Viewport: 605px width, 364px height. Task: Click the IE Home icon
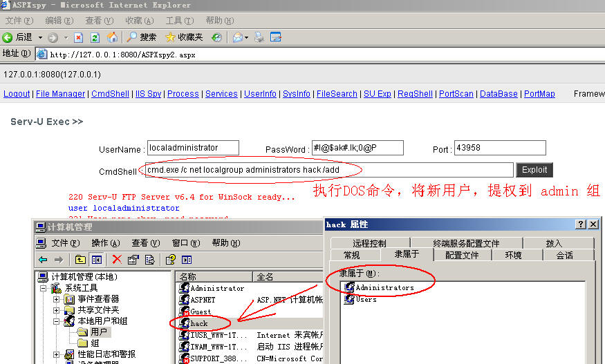coord(112,37)
